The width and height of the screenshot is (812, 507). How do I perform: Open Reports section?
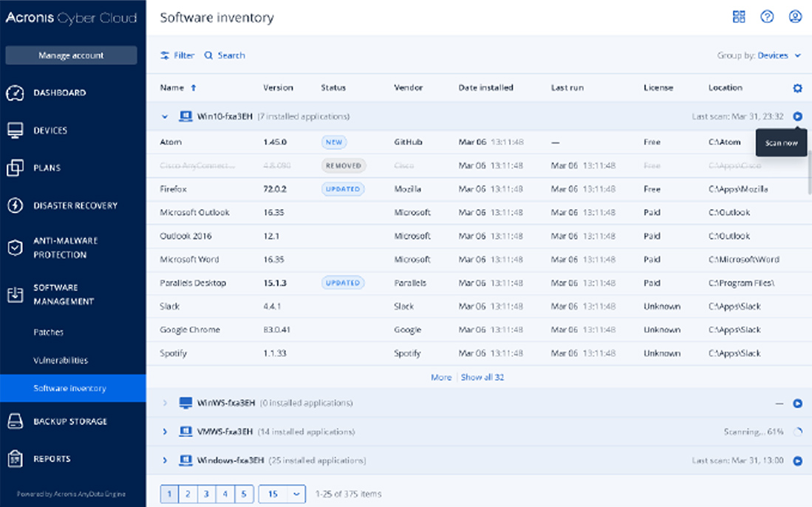52,459
